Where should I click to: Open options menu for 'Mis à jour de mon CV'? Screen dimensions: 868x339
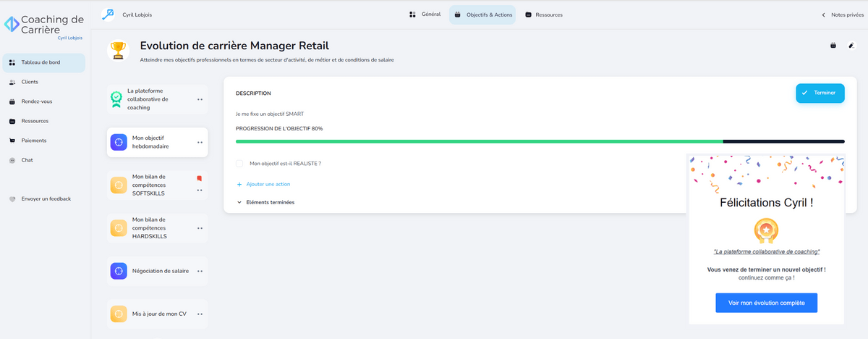click(200, 314)
